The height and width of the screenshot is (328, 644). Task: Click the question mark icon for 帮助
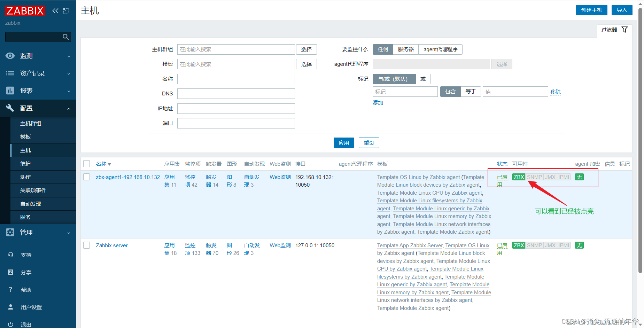point(10,290)
